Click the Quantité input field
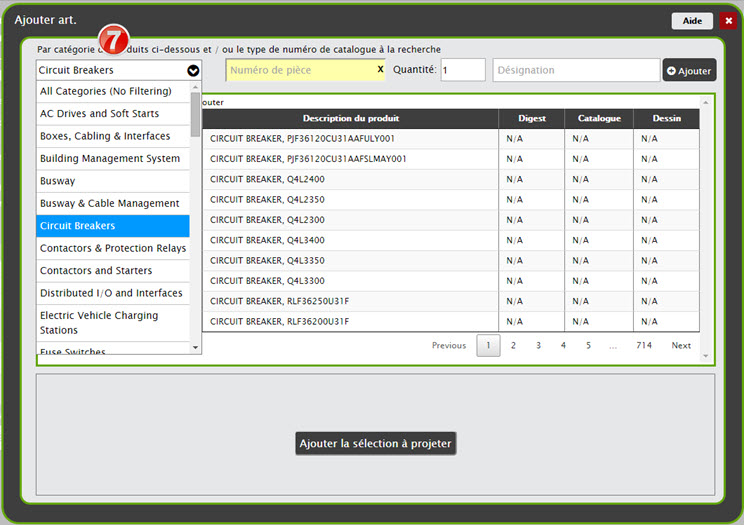744x525 pixels. pos(463,70)
